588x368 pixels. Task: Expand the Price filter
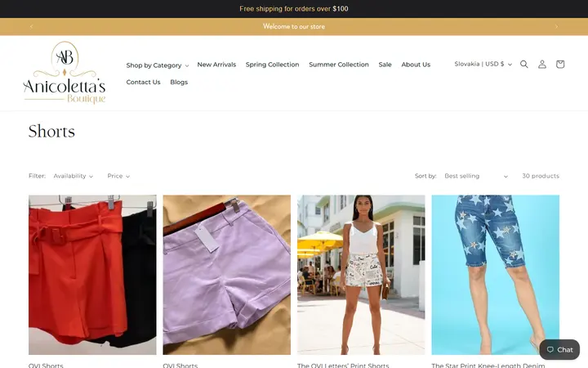coord(118,176)
